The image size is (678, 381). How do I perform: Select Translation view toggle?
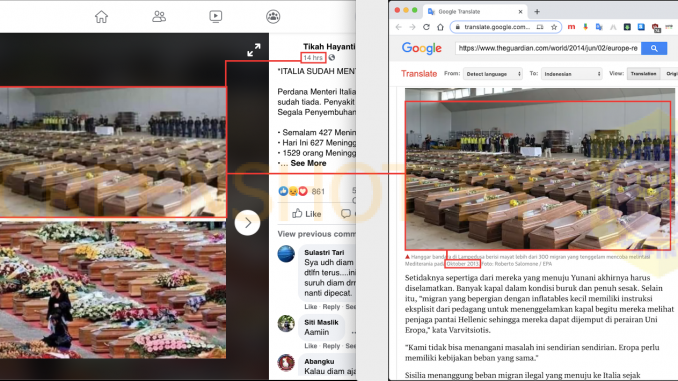tap(643, 74)
